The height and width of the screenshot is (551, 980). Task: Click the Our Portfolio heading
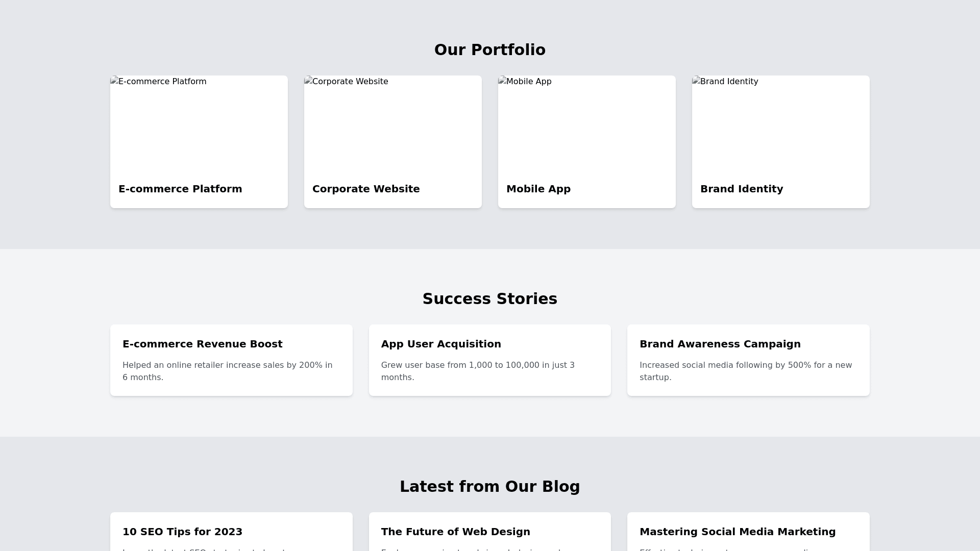tap(490, 50)
